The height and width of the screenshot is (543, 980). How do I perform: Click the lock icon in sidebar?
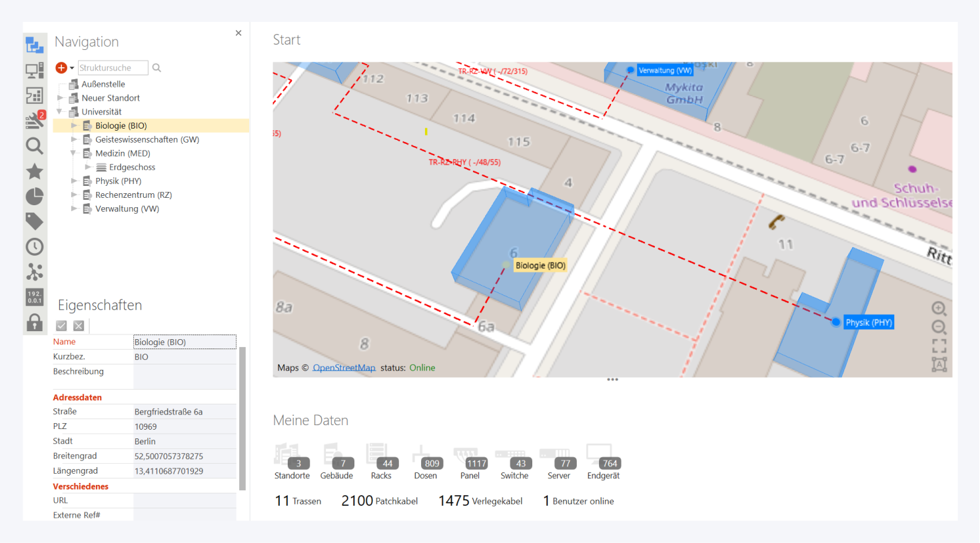coord(35,323)
